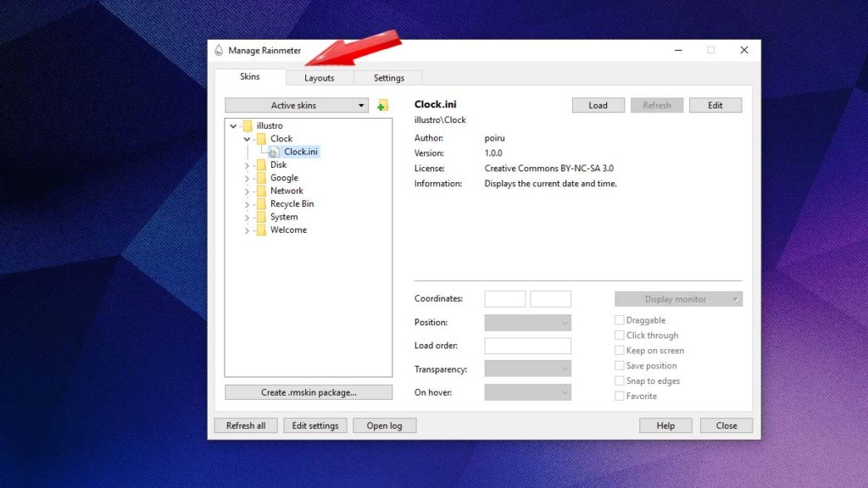
Task: Click the Recycle Bin folder icon
Action: (261, 204)
